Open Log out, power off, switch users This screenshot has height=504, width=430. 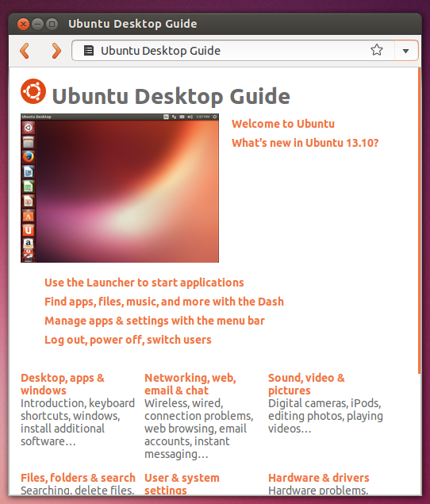coord(128,340)
